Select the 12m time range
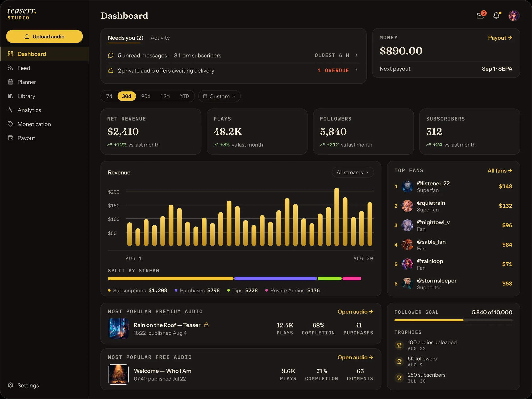Screen dimensions: 532x399 tap(165, 96)
